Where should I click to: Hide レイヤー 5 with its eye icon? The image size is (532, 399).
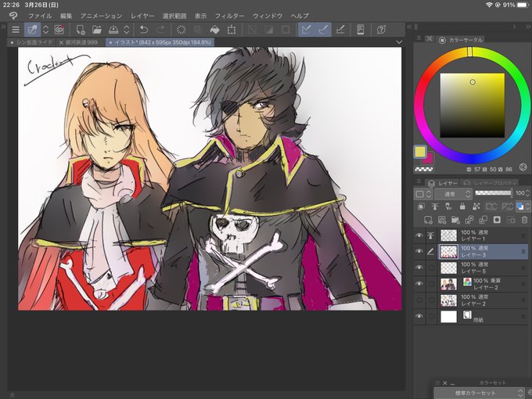(419, 268)
